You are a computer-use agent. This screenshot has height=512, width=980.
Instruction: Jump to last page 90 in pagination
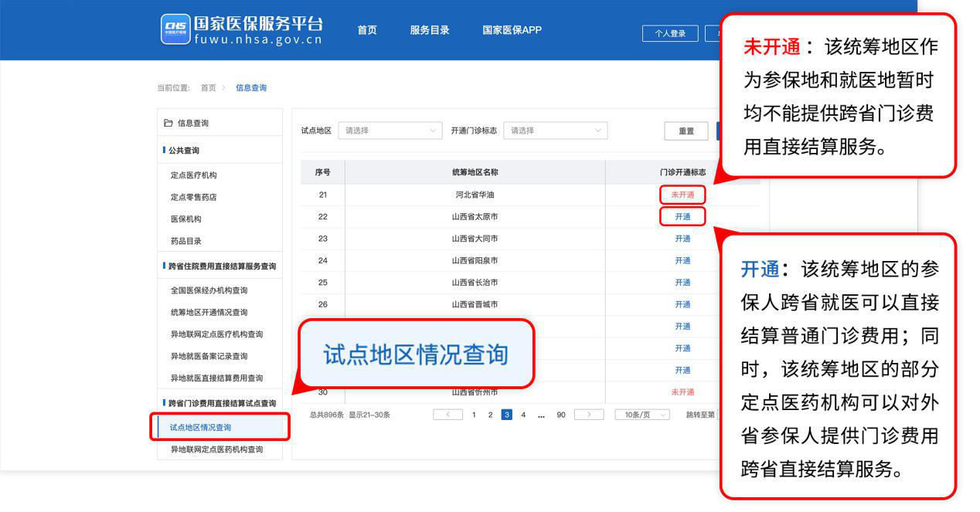[561, 415]
